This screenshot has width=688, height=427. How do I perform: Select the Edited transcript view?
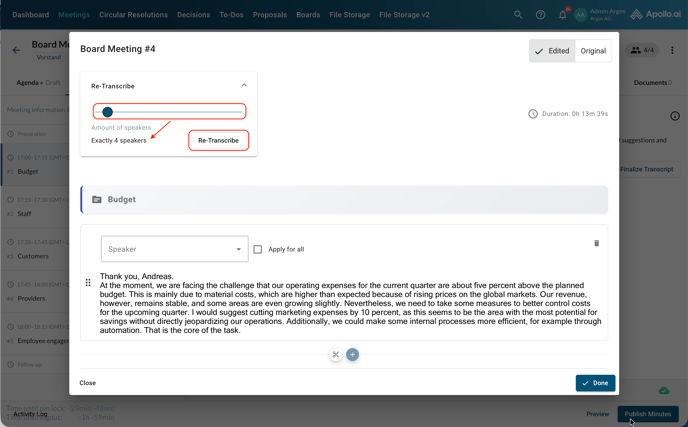click(x=552, y=51)
